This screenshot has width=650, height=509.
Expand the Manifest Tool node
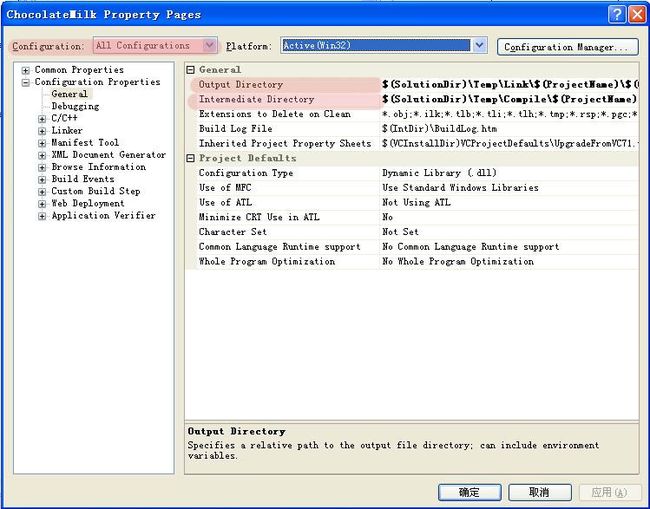pos(42,143)
